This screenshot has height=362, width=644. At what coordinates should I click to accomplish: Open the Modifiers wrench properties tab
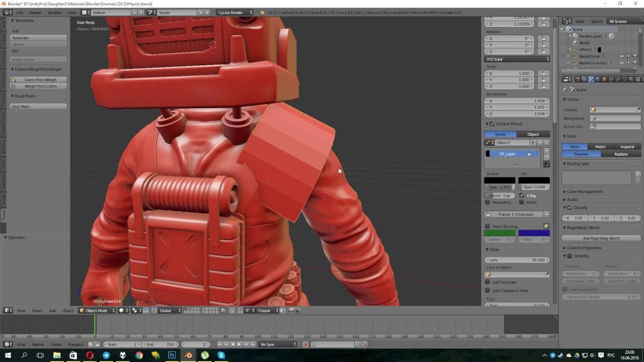(618, 79)
